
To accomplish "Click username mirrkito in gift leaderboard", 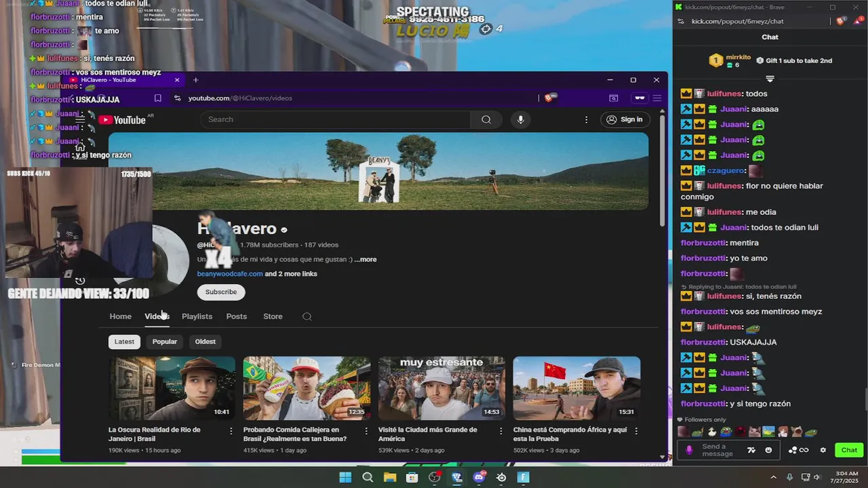I will pos(738,57).
